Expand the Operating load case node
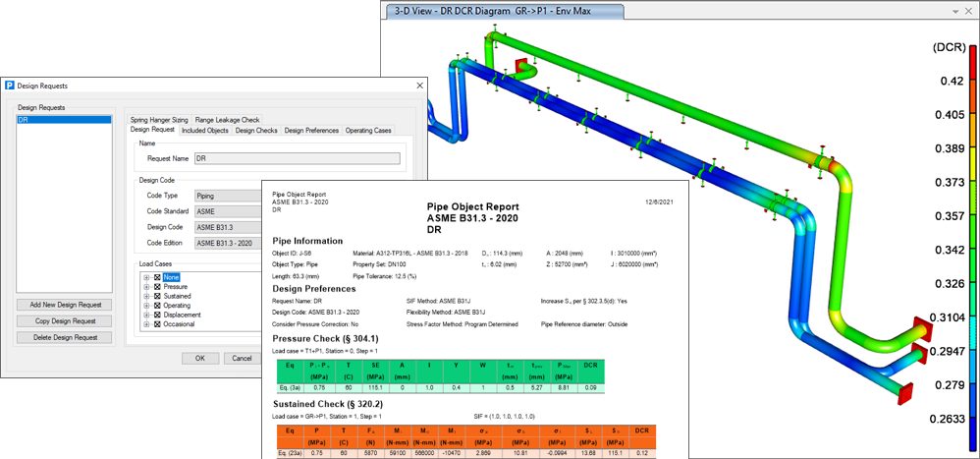 pyautogui.click(x=147, y=305)
